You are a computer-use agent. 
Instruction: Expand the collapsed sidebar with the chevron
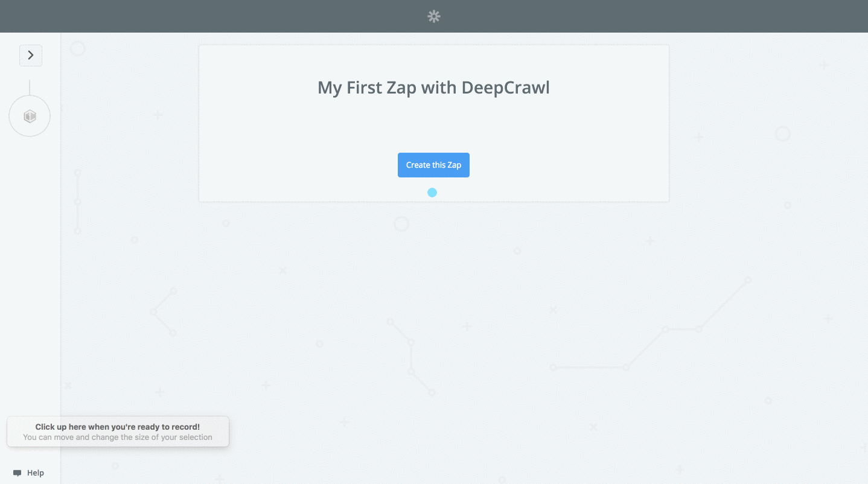pos(31,56)
